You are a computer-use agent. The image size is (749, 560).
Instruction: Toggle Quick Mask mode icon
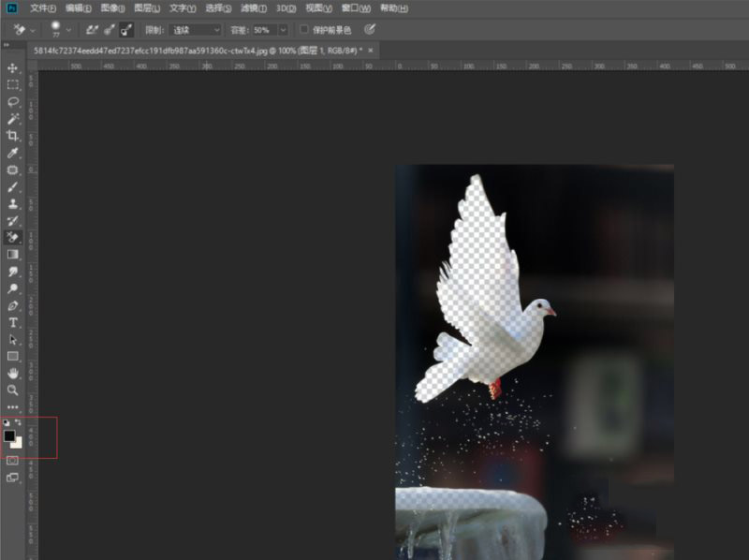pyautogui.click(x=13, y=460)
